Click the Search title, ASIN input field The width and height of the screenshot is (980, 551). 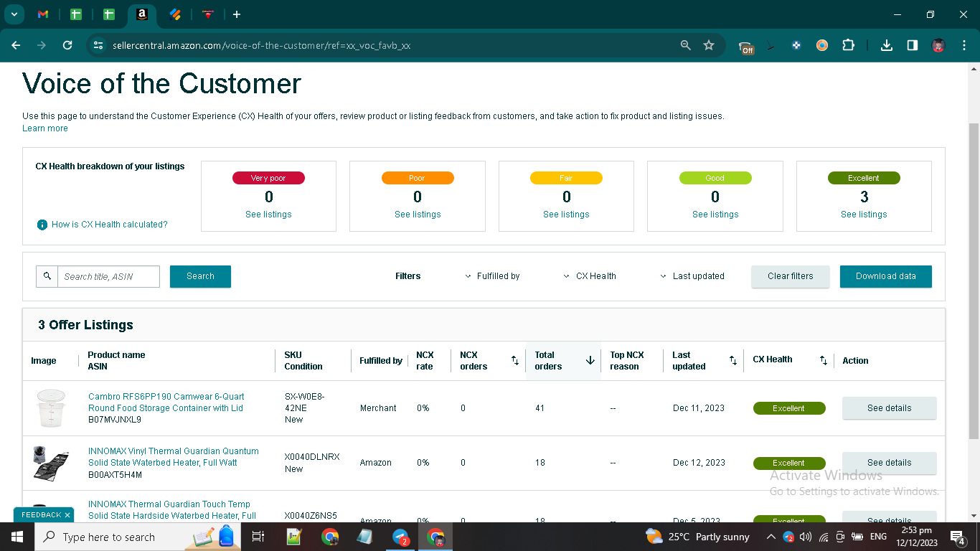point(108,276)
